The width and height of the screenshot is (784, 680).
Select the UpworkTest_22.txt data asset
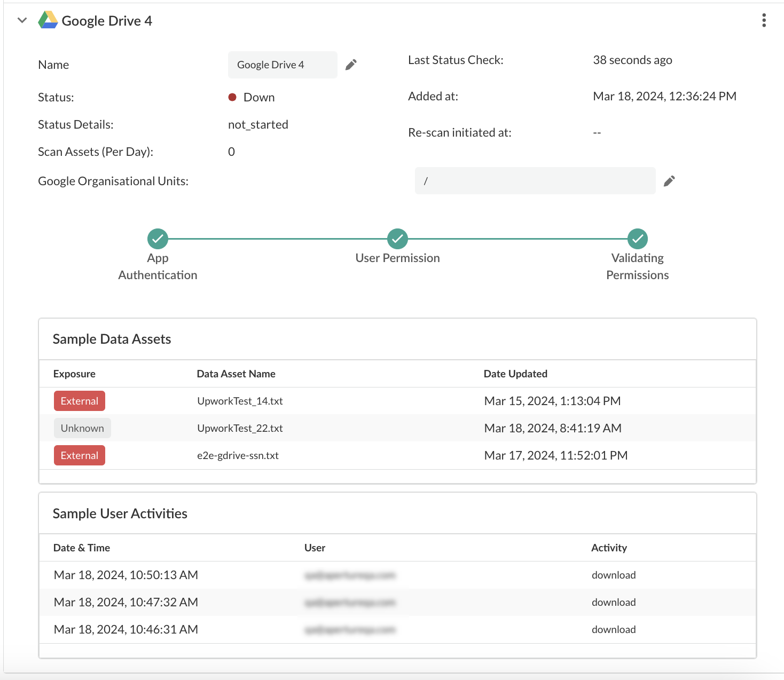pyautogui.click(x=240, y=429)
